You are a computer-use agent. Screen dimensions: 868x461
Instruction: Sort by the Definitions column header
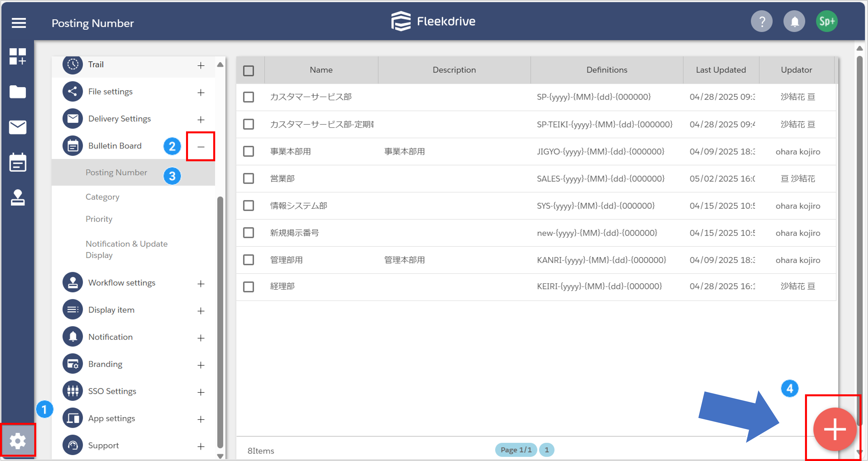coord(607,70)
